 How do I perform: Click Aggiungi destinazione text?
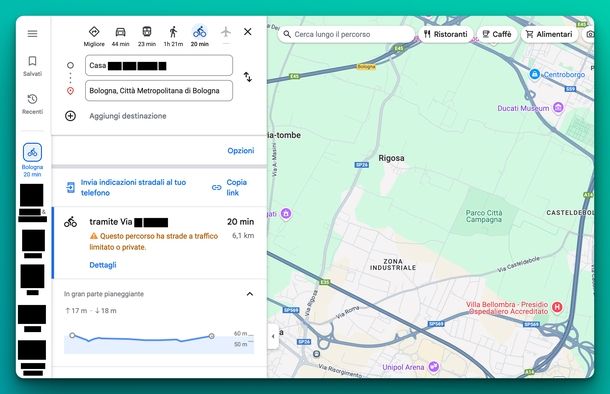point(128,116)
